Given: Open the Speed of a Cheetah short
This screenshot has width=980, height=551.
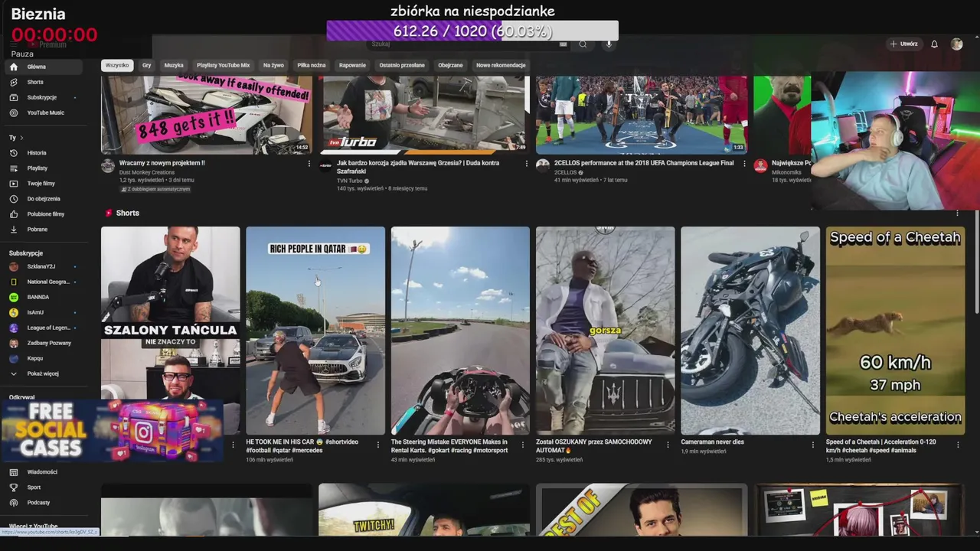Looking at the screenshot, I should 895,331.
